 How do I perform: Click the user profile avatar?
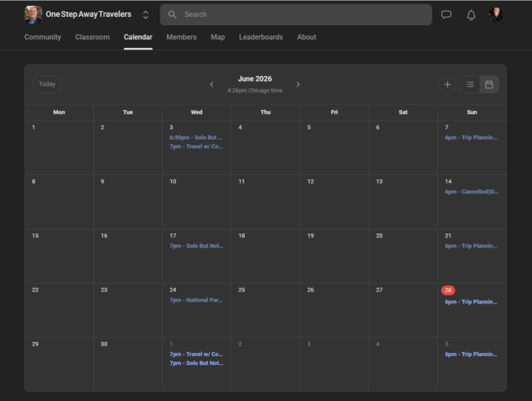click(x=496, y=15)
